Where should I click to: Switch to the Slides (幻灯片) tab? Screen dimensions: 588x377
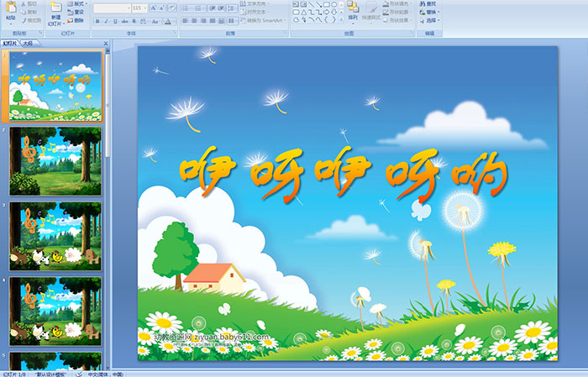(x=10, y=44)
